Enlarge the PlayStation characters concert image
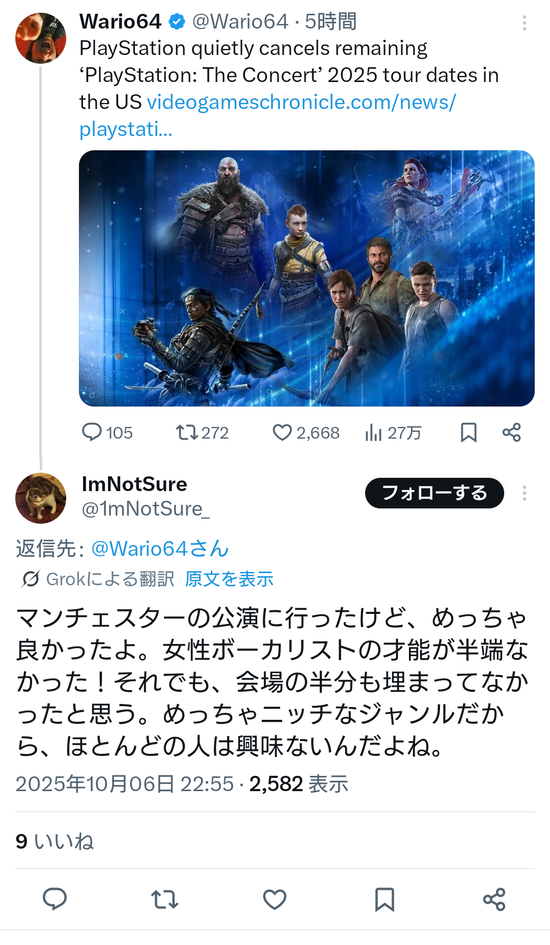The image size is (550, 945). coord(307,278)
